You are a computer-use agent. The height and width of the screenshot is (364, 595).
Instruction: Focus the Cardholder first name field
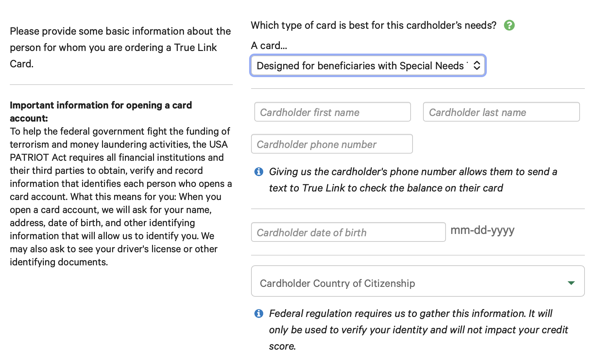332,112
